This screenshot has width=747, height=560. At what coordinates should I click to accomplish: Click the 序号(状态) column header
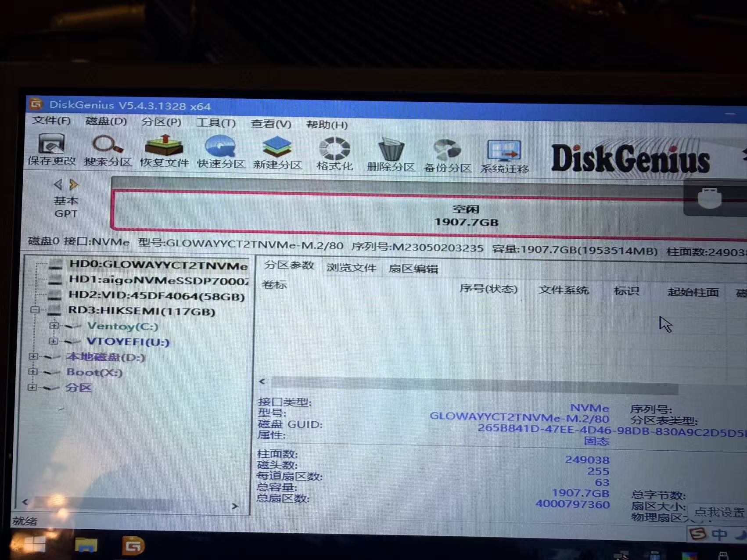488,289
